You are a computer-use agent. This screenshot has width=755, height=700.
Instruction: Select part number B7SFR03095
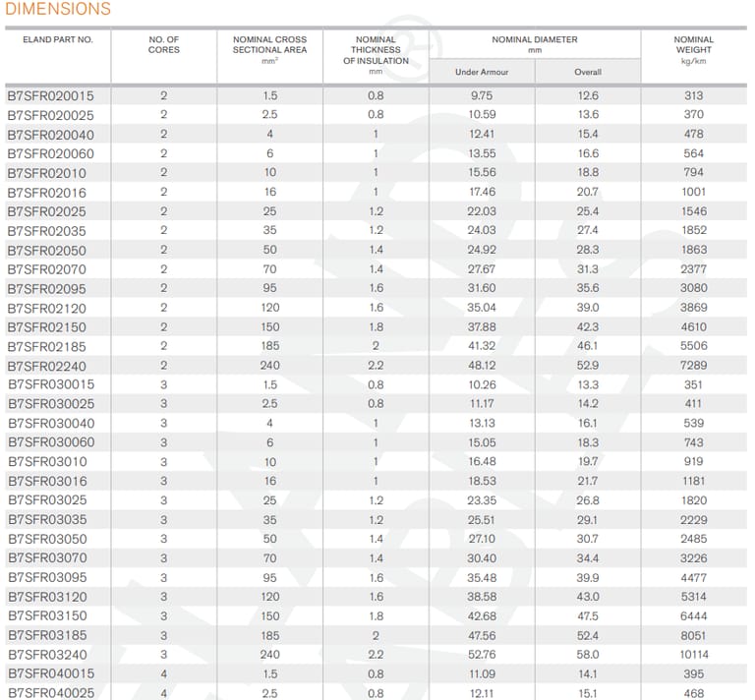tap(47, 577)
